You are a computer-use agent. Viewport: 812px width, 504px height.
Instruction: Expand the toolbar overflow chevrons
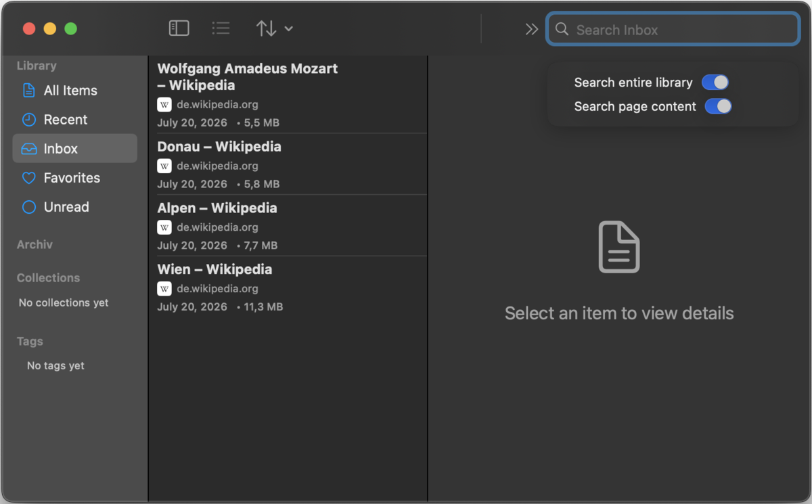(x=531, y=29)
